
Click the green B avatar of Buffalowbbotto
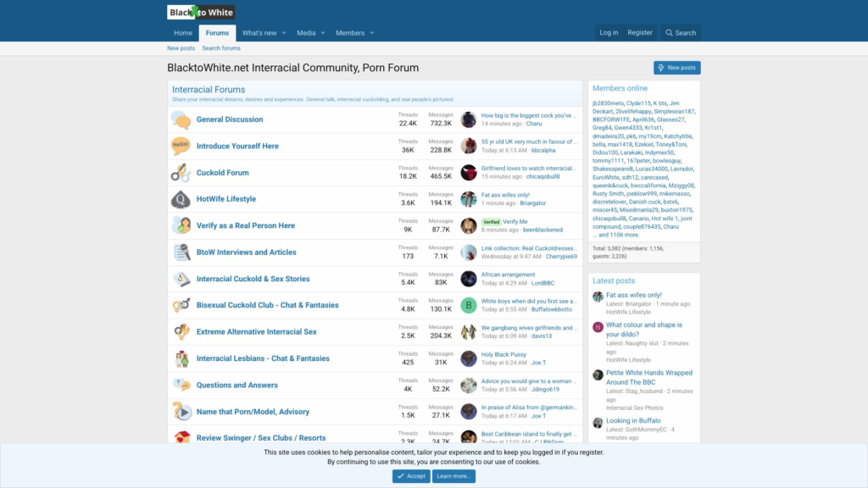(x=468, y=305)
